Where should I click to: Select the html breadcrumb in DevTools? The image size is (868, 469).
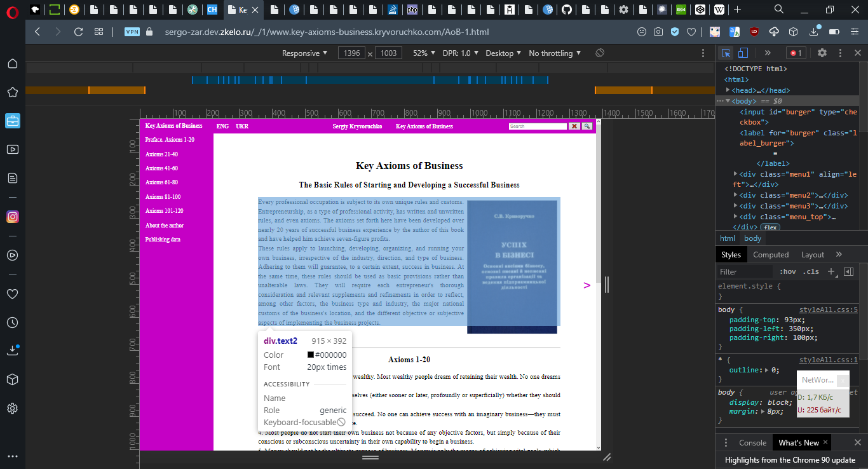point(728,238)
